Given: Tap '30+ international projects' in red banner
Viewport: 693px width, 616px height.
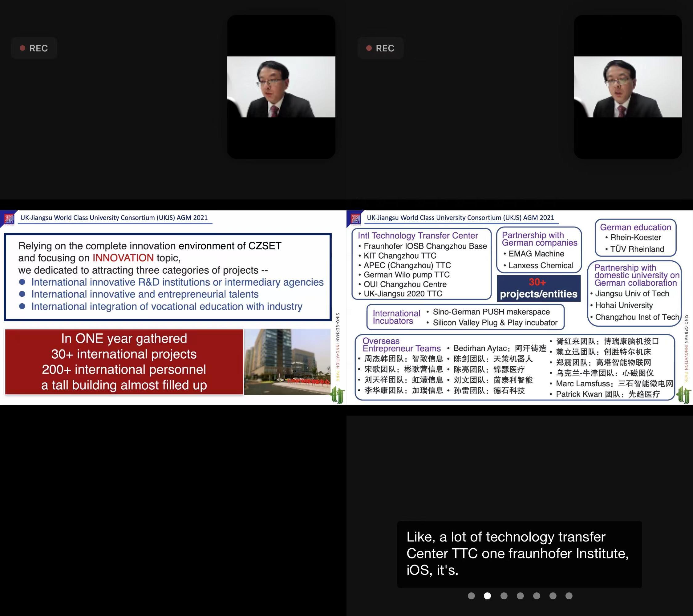Looking at the screenshot, I should pyautogui.click(x=124, y=354).
